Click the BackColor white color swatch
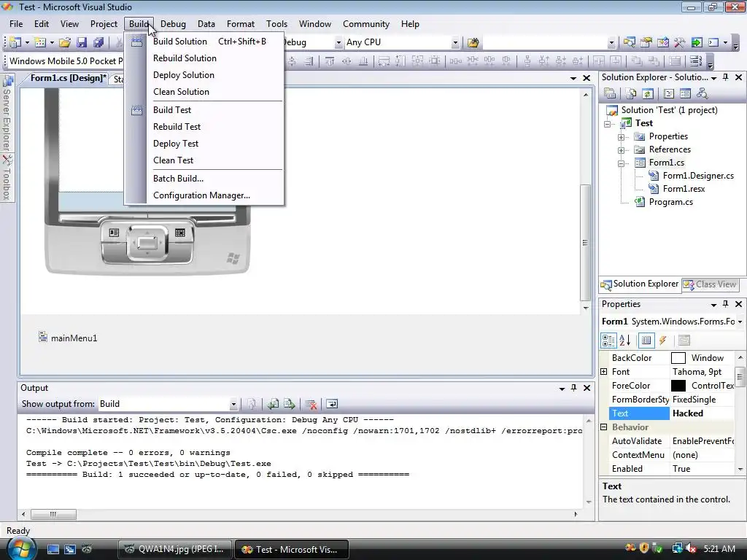Screen dimensions: 747x560 click(x=678, y=357)
